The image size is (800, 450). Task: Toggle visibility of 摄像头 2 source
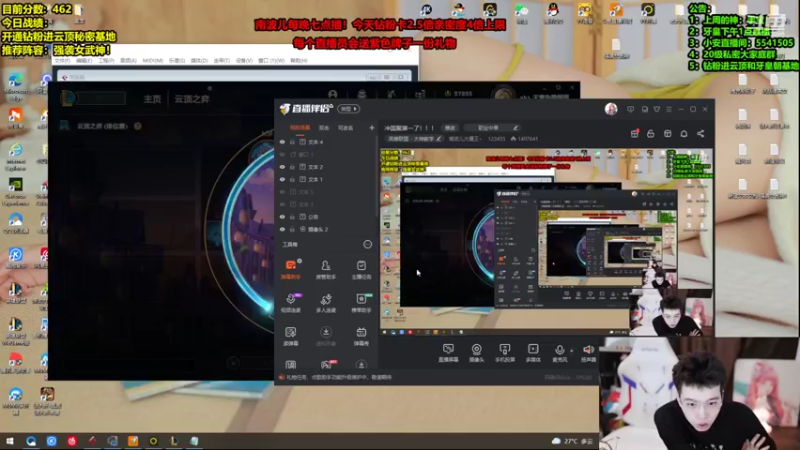coord(282,230)
